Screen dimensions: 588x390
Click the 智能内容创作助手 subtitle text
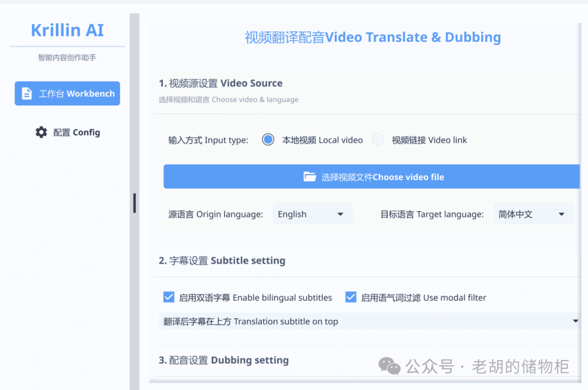tap(67, 57)
